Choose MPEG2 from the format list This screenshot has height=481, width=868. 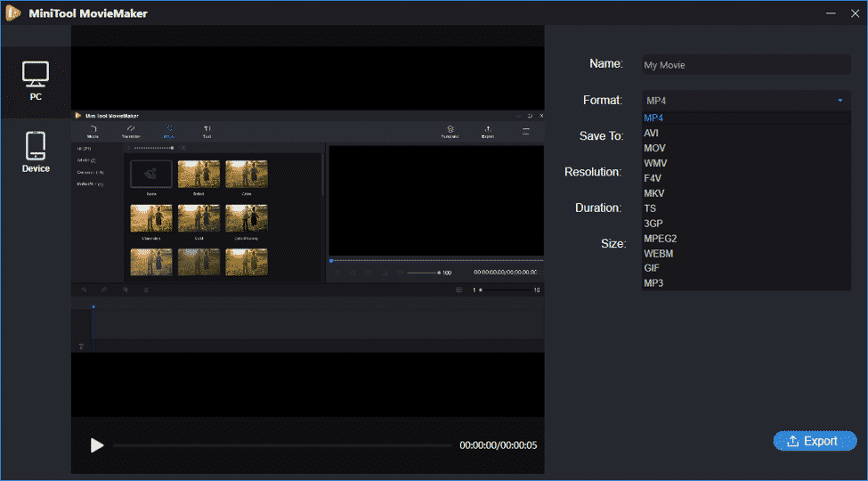click(x=746, y=239)
